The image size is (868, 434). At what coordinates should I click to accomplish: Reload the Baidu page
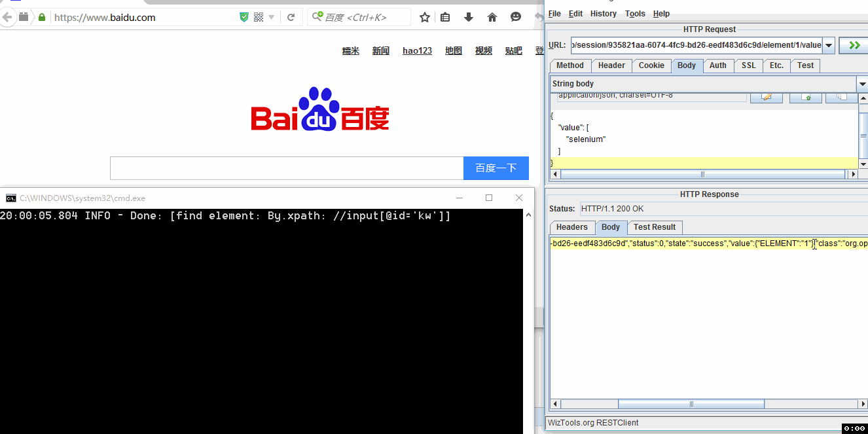[291, 17]
